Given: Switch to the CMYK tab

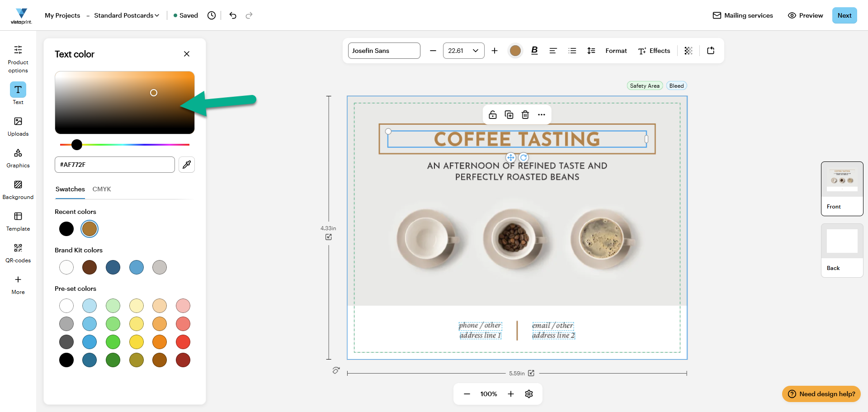Looking at the screenshot, I should tap(102, 189).
